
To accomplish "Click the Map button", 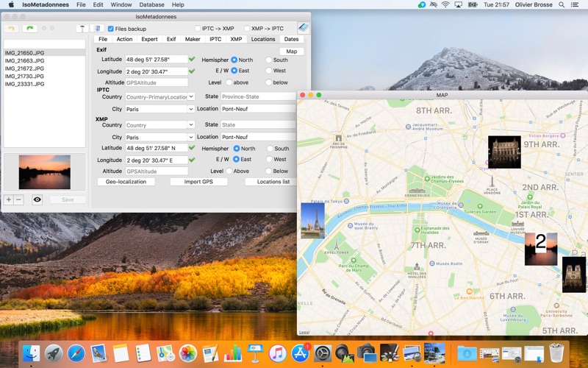I will pyautogui.click(x=291, y=52).
